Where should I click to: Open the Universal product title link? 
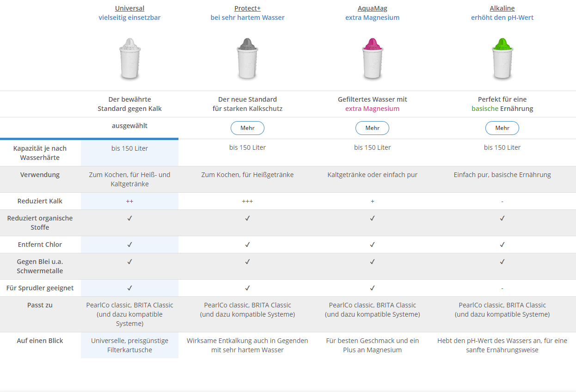tap(129, 8)
